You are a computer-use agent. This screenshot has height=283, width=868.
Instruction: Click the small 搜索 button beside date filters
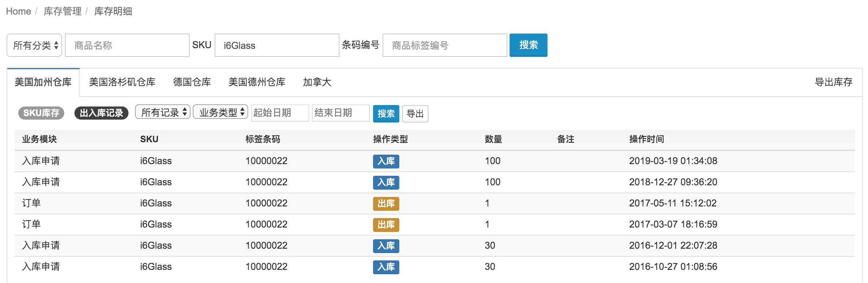coord(386,114)
